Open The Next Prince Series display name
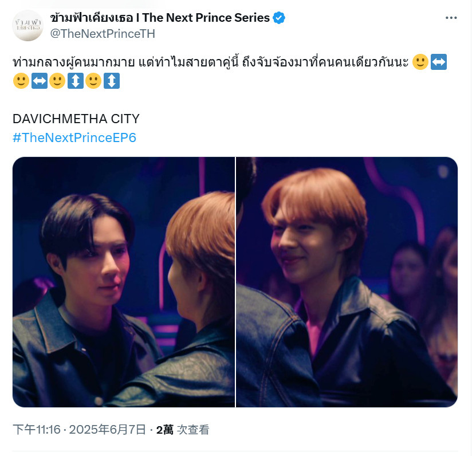This screenshot has height=456, width=476. pyautogui.click(x=160, y=18)
